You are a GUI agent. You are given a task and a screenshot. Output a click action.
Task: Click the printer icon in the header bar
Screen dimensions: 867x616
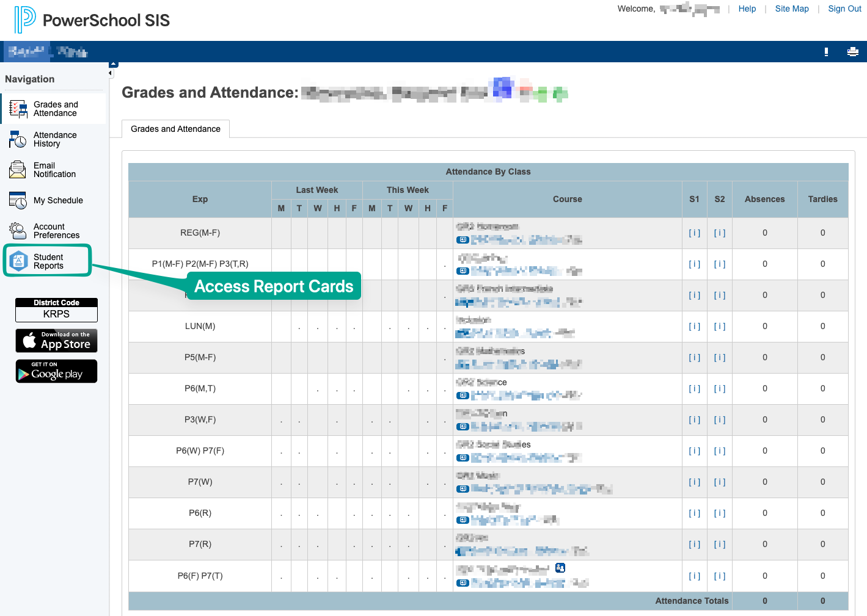coord(853,52)
